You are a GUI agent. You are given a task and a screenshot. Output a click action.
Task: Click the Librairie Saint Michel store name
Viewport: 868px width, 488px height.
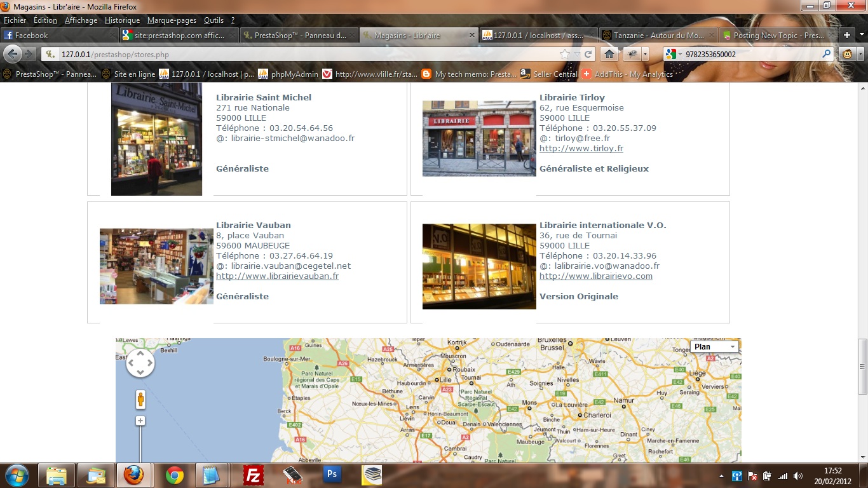(x=264, y=98)
